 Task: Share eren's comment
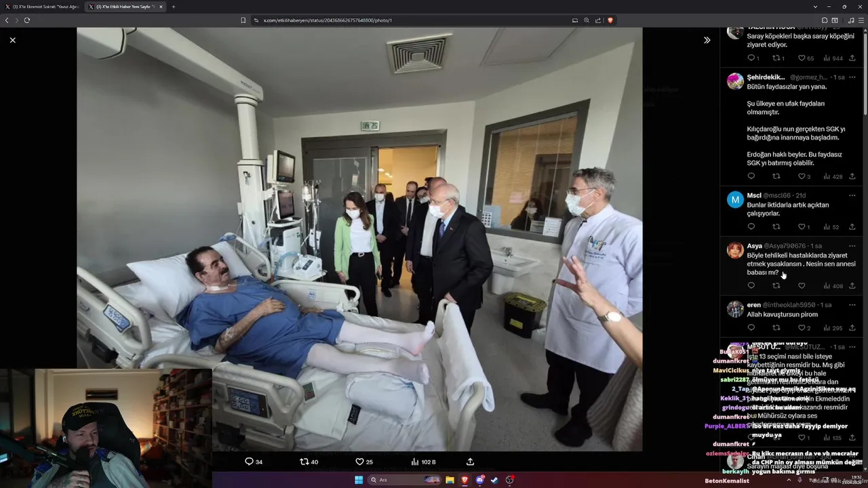(x=852, y=327)
